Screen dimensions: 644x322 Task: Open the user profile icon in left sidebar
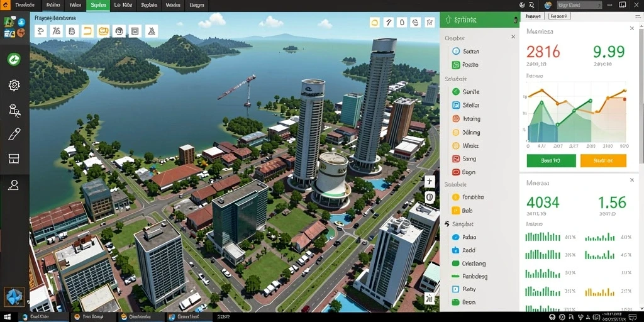click(14, 185)
